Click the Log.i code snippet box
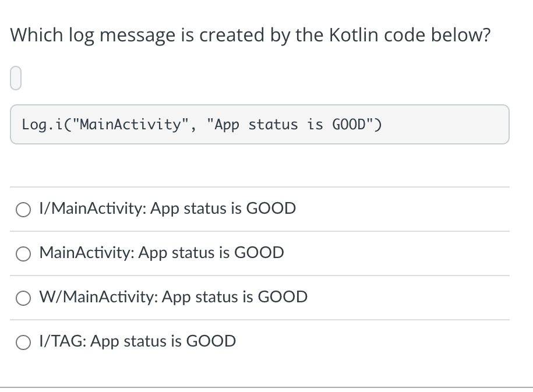The height and width of the screenshot is (392, 533). 259,124
